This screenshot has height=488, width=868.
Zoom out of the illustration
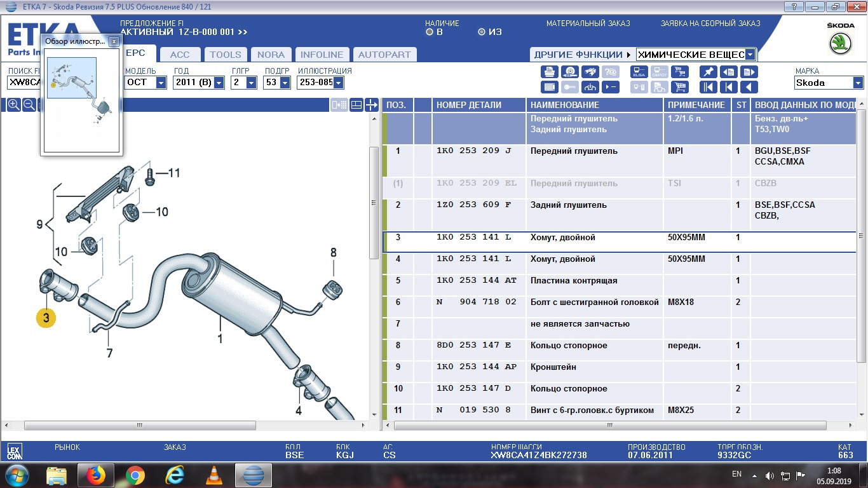29,105
